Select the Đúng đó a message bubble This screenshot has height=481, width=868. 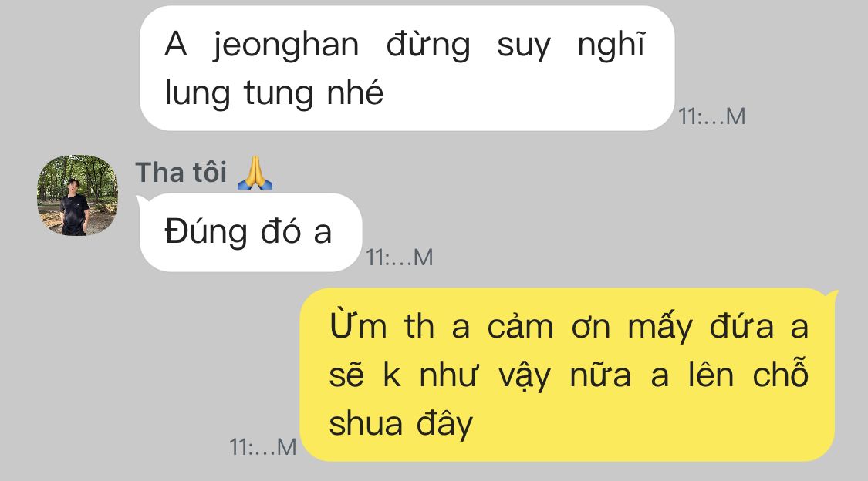(250, 232)
